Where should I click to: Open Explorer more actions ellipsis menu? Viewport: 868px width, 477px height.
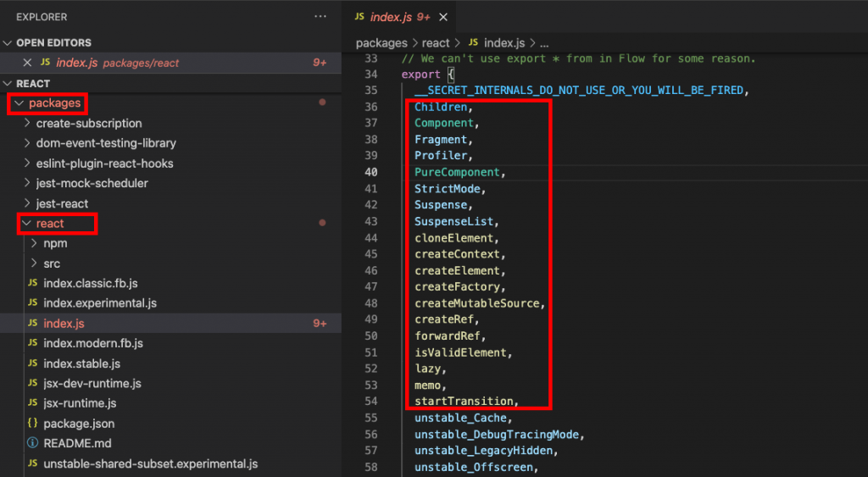click(320, 17)
